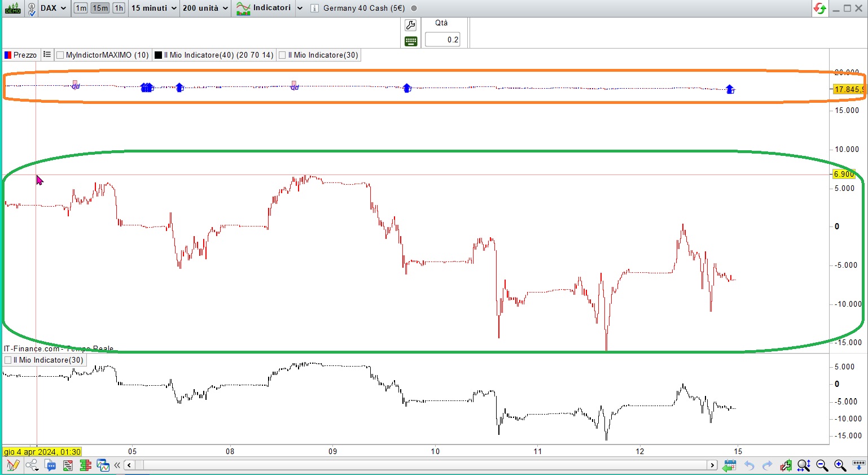This screenshot has width=868, height=475.
Task: Click the auto-fit zoom magnifier with arrows
Action: (x=804, y=465)
